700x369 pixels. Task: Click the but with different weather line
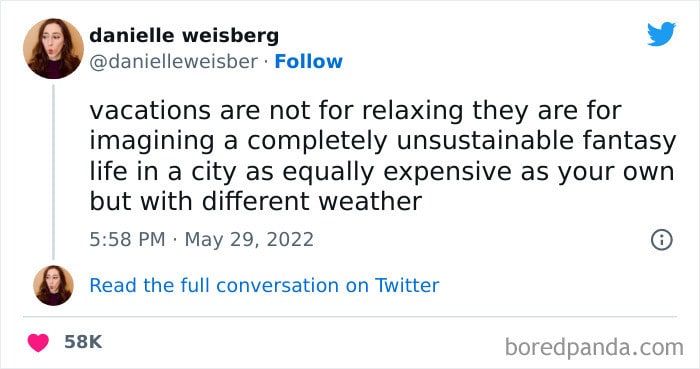[256, 201]
